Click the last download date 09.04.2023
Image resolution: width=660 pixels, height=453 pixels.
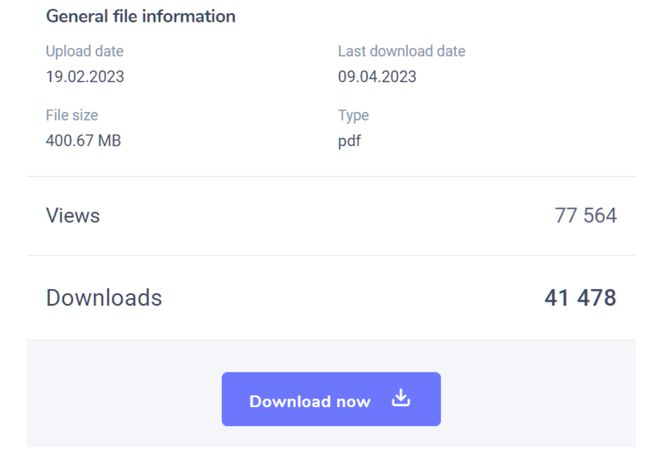point(377,77)
